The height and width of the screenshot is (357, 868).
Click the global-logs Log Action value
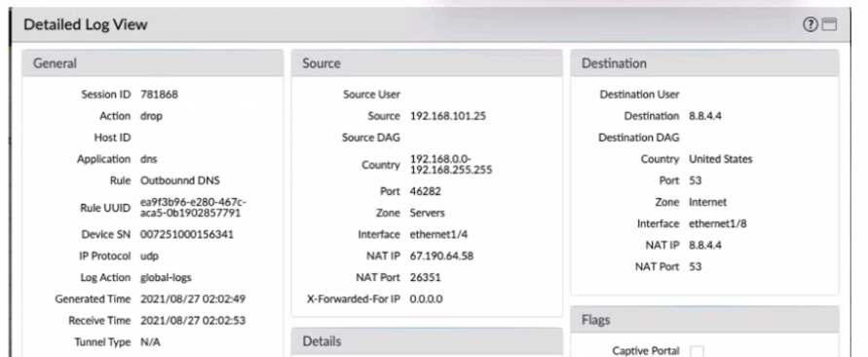[x=166, y=278]
